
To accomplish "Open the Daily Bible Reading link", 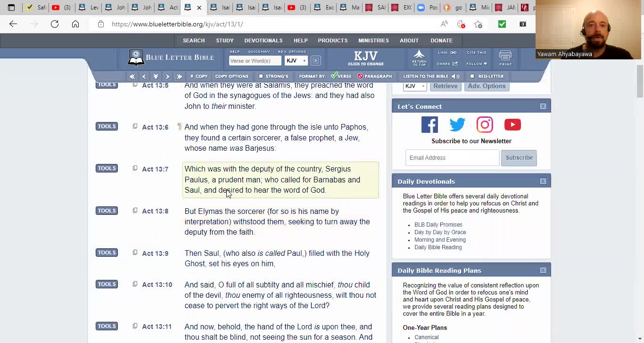I will (x=438, y=247).
